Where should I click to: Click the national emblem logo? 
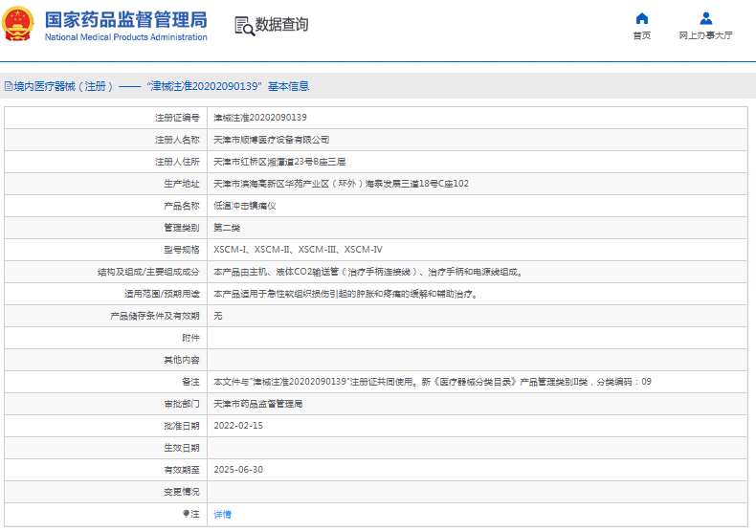(x=18, y=24)
